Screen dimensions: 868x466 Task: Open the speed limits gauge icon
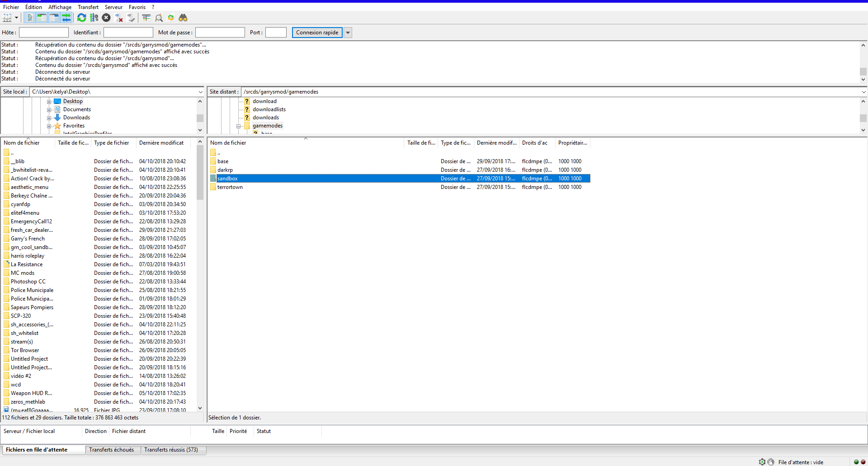pos(771,462)
